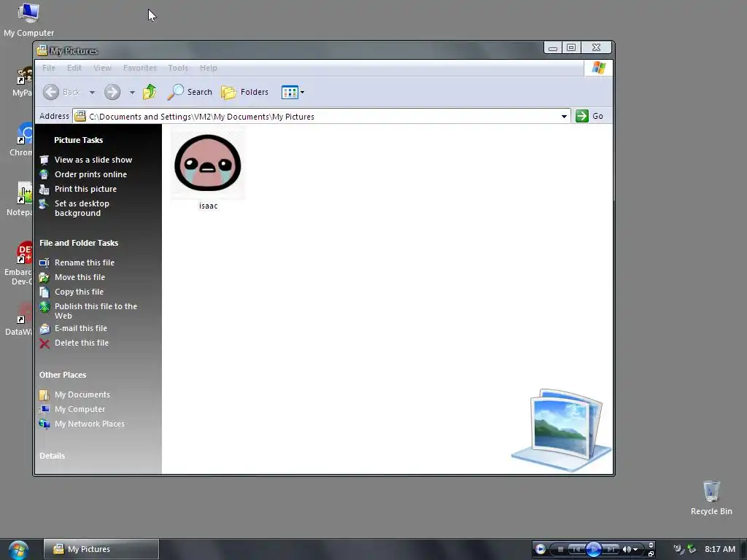Click Copy this file link
747x560 pixels.
point(79,292)
